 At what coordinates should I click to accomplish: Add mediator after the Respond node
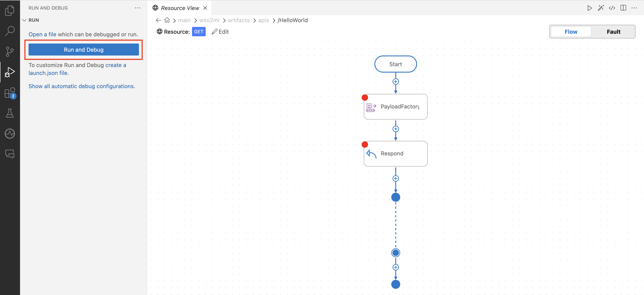click(396, 178)
